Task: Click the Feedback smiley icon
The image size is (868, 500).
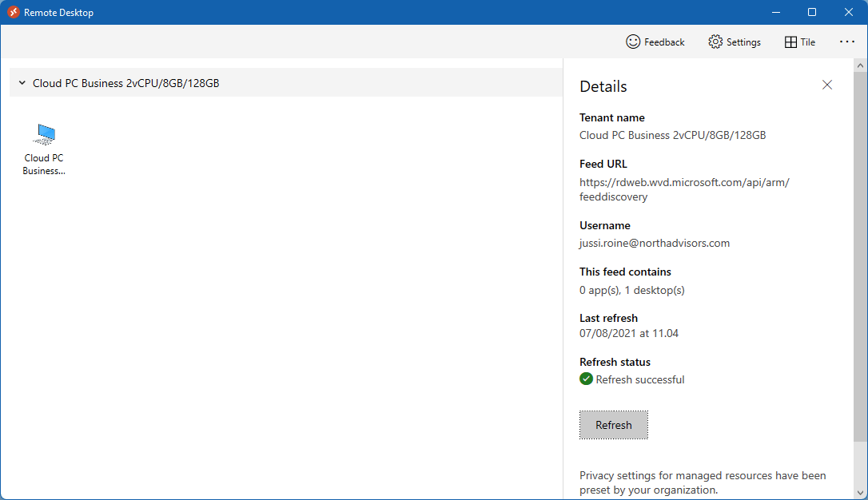Action: [633, 42]
